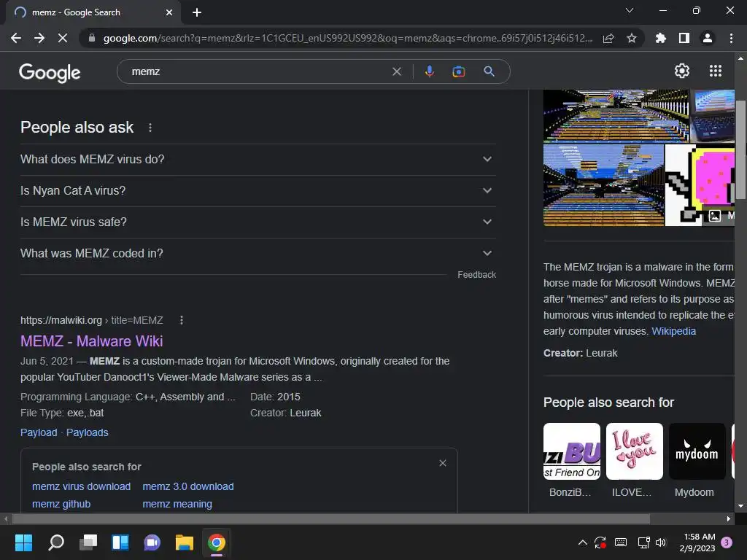
Task: Go forward using the forward arrow
Action: tap(39, 38)
